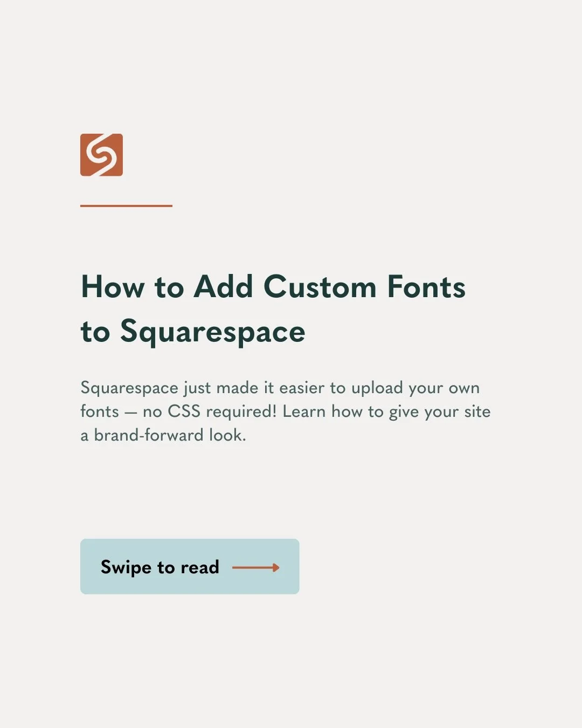Select the 'to Squarespace' title line

tap(192, 333)
